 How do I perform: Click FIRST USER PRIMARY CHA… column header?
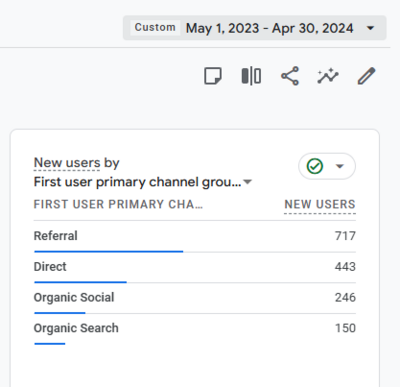click(x=118, y=204)
